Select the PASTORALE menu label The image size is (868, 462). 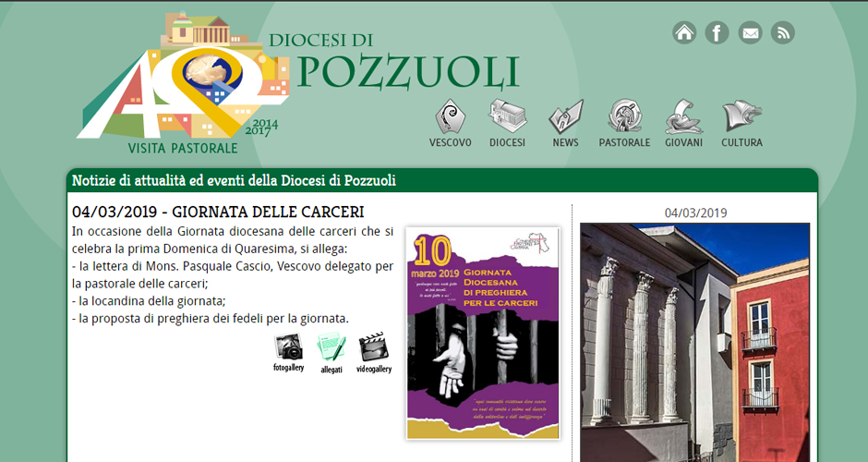(624, 142)
